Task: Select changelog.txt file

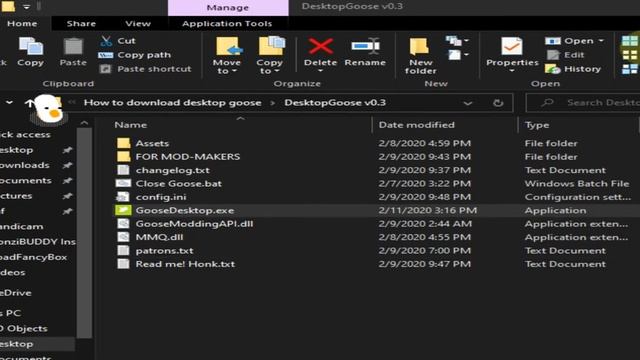Action: (x=173, y=170)
